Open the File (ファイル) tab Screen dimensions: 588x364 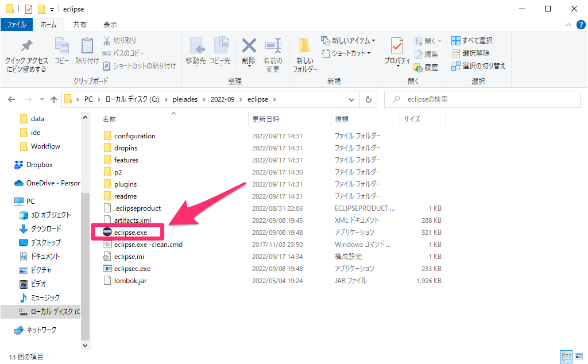(17, 25)
